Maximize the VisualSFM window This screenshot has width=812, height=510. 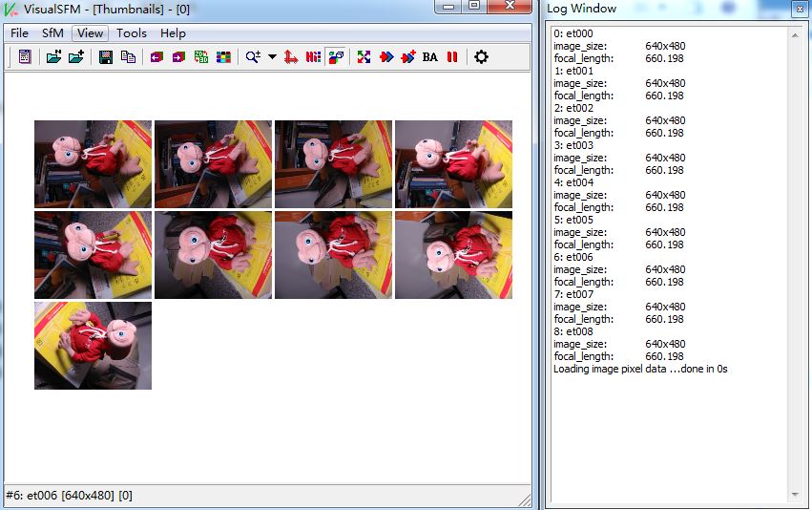click(x=474, y=7)
